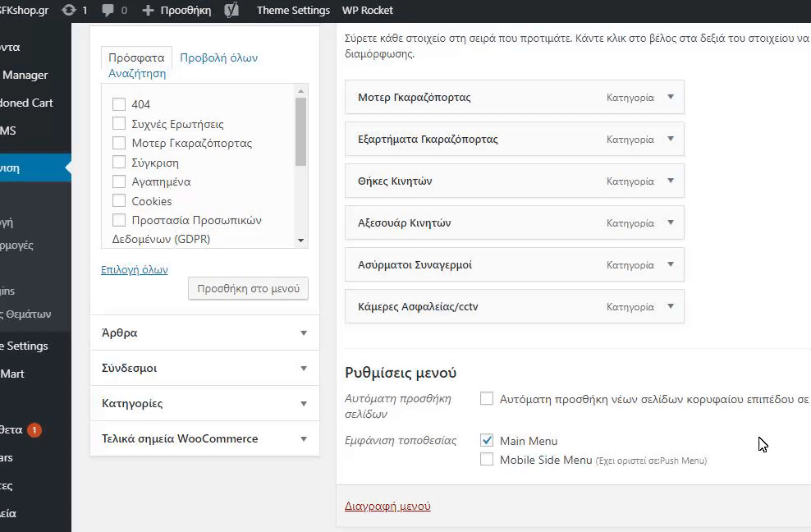Check the 404 page checkbox

[x=119, y=104]
